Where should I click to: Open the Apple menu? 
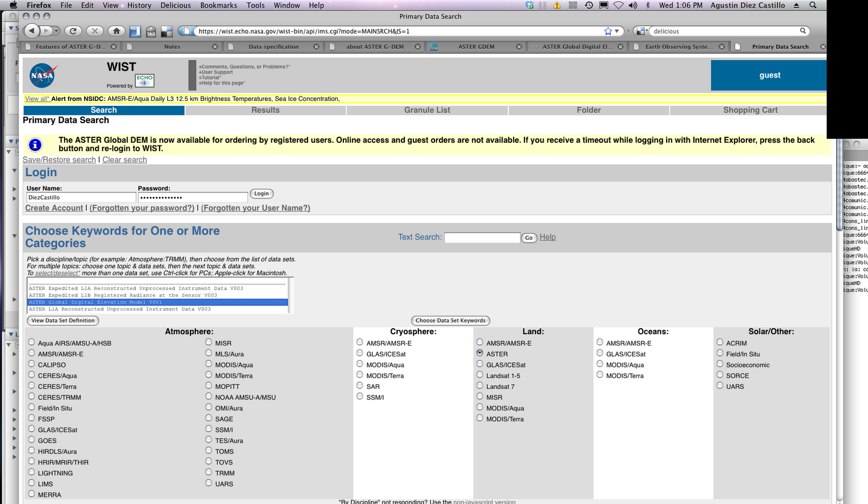point(13,5)
